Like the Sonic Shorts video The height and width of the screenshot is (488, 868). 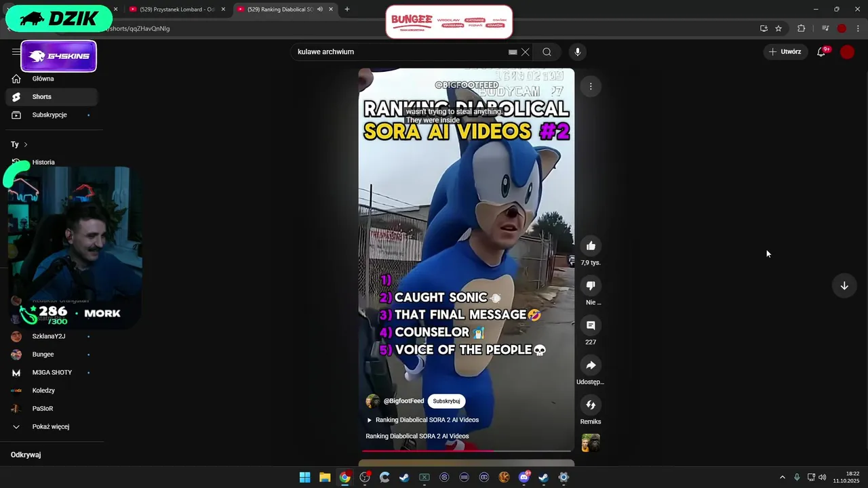(x=591, y=246)
